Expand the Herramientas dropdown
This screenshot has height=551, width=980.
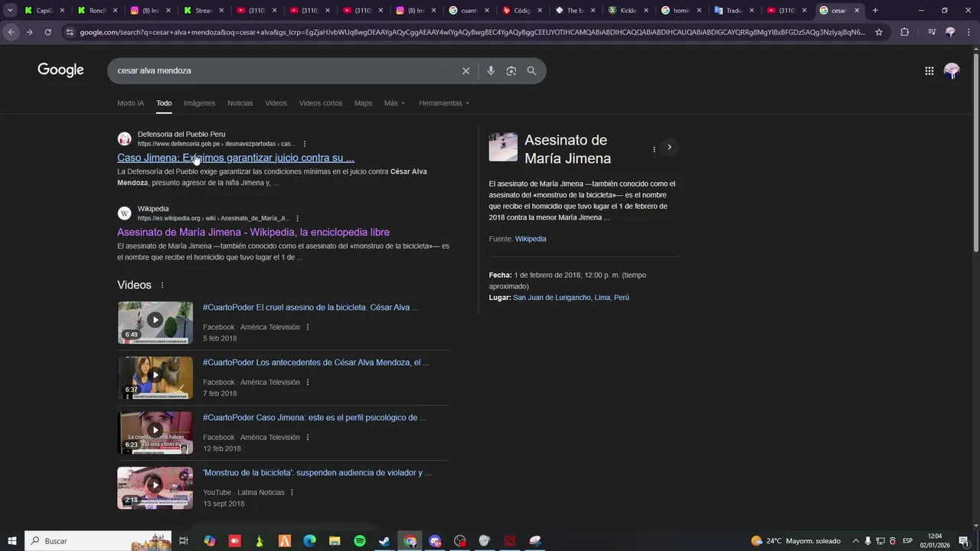444,103
